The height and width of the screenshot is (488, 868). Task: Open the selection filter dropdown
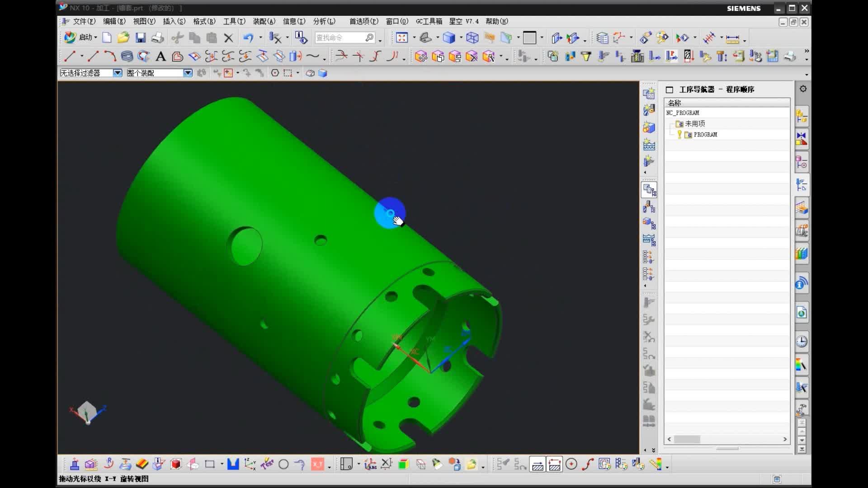[x=117, y=73]
